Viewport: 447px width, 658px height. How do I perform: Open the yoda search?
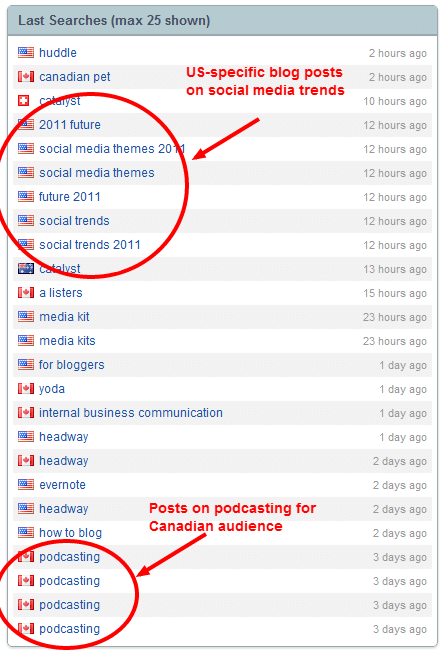point(52,389)
